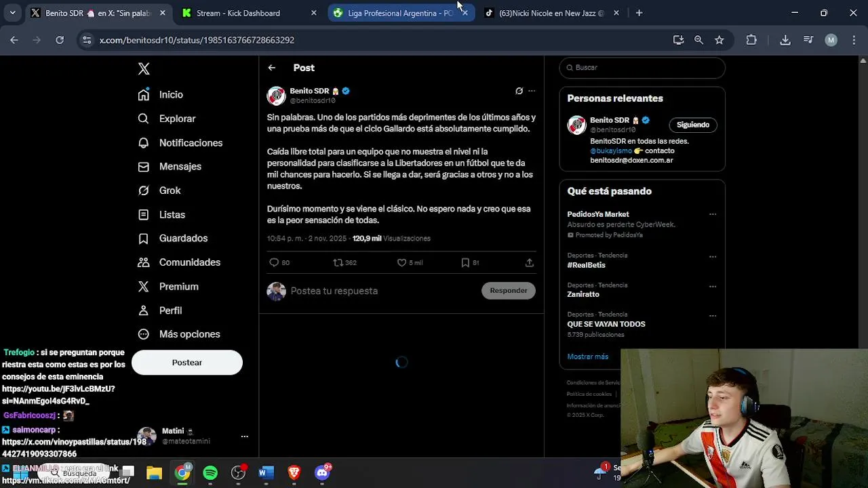Open Chrome profile M avatar
This screenshot has width=868, height=488.
coord(831,40)
